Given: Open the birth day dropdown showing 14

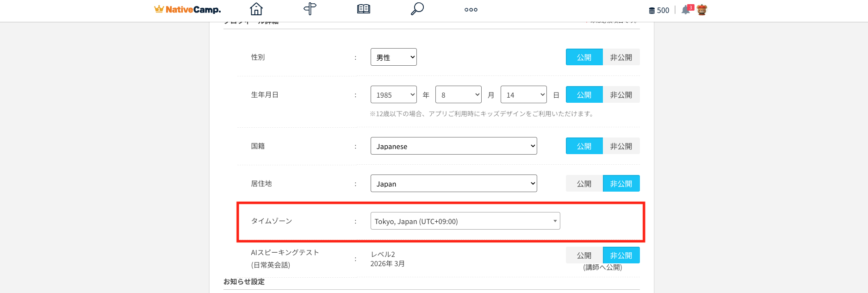Looking at the screenshot, I should point(523,95).
